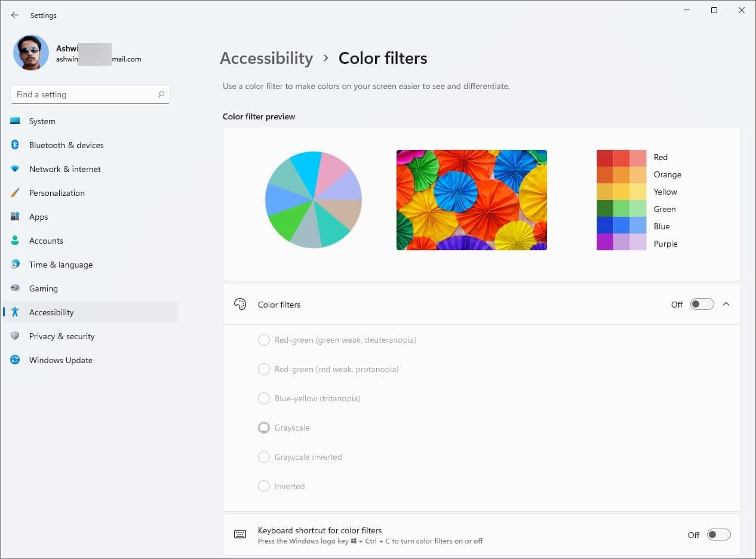Click the search magnifier icon
Image resolution: width=756 pixels, height=559 pixels.
point(161,94)
